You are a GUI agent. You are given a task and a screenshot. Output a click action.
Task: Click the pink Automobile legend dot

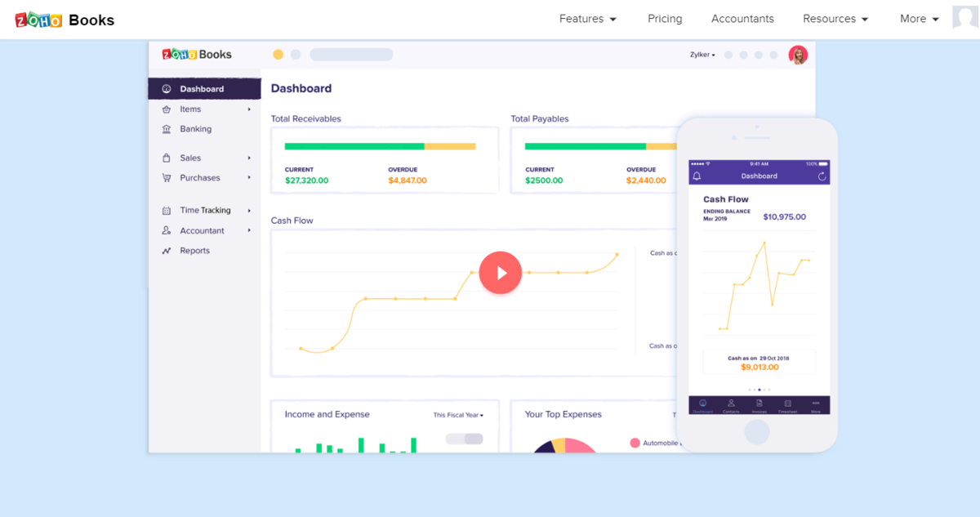click(635, 443)
